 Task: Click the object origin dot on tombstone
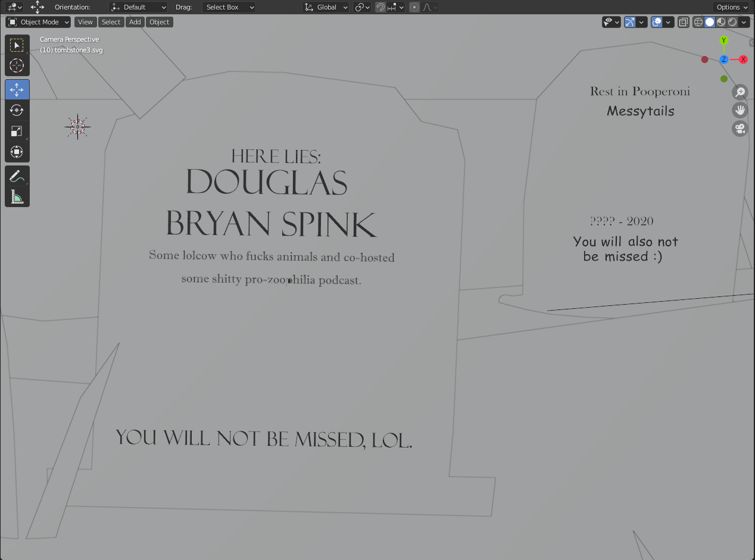click(x=289, y=281)
